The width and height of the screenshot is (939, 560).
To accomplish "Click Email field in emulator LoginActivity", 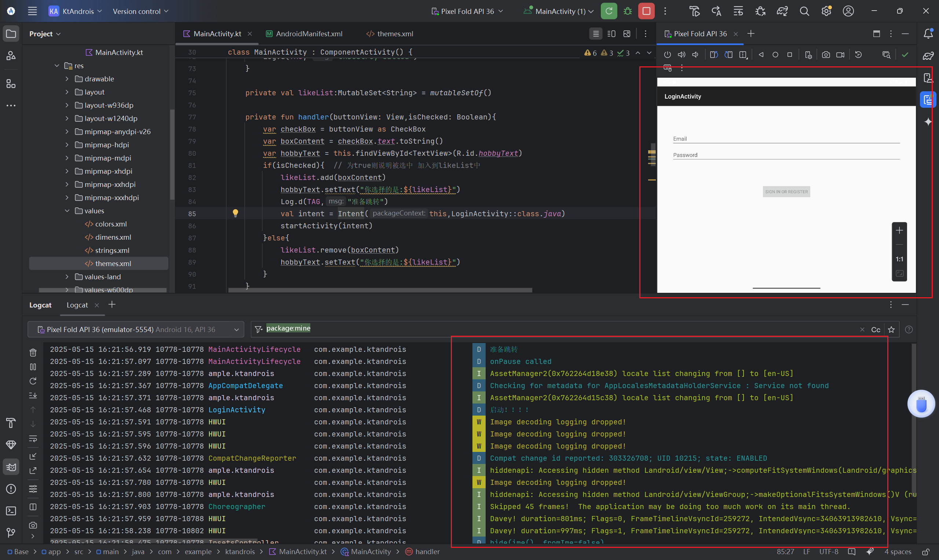I will click(786, 139).
